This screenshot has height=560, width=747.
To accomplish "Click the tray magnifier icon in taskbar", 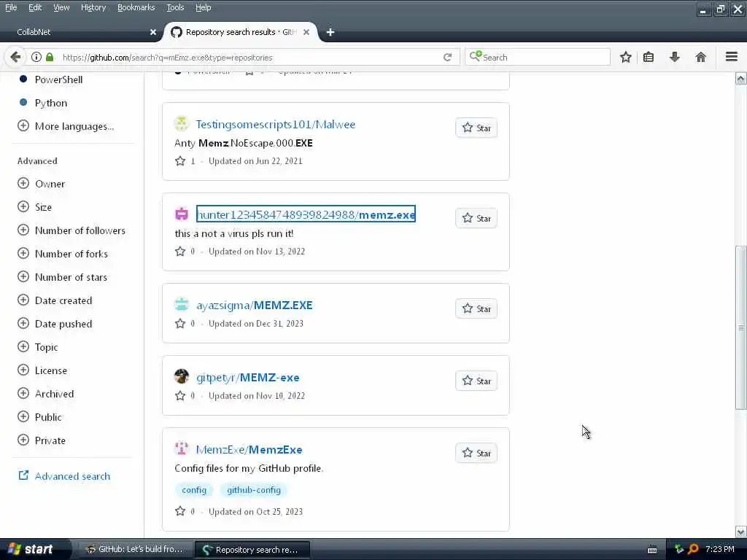I will click(694, 549).
